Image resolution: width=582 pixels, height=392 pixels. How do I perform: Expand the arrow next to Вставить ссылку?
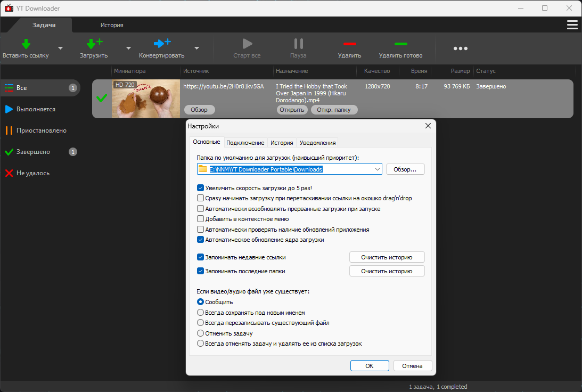pos(61,48)
